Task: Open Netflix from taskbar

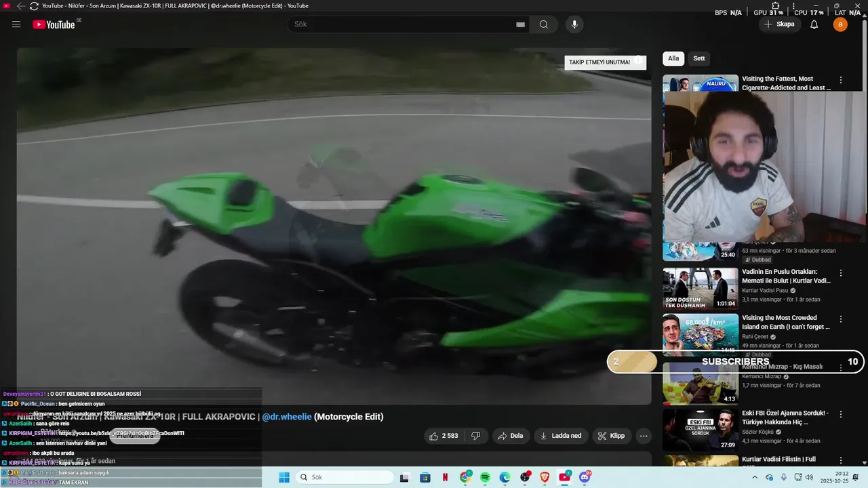Action: [x=445, y=477]
